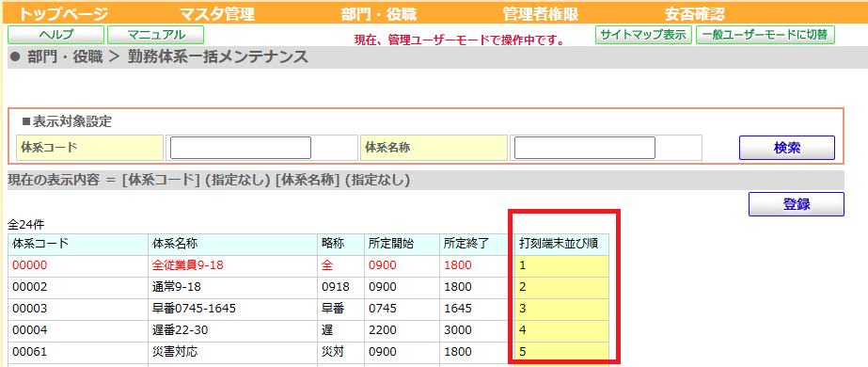Click the 所定終了 column header
The height and width of the screenshot is (367, 868).
pos(477,244)
